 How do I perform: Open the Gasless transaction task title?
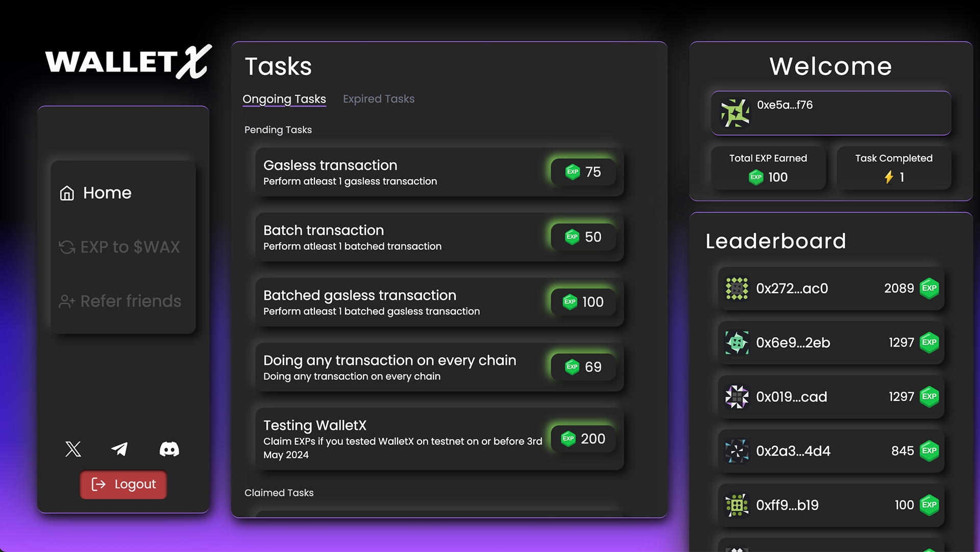click(330, 165)
